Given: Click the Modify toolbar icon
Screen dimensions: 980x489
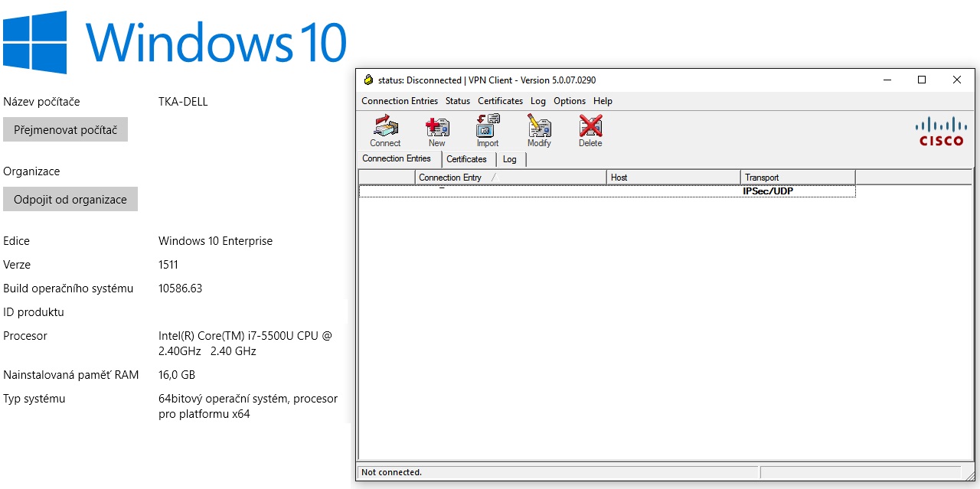Looking at the screenshot, I should click(x=539, y=131).
